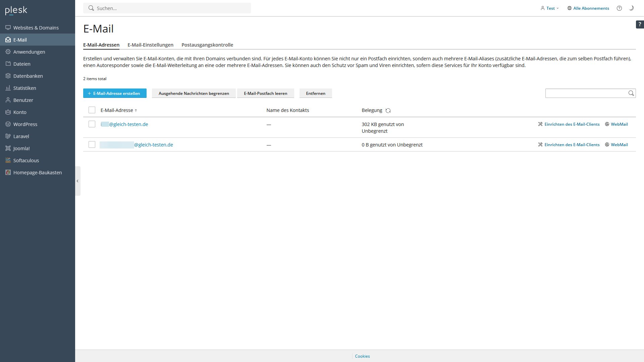Screen dimensions: 644x362
Task: Select Statistiken from the sidebar
Action: pos(24,88)
